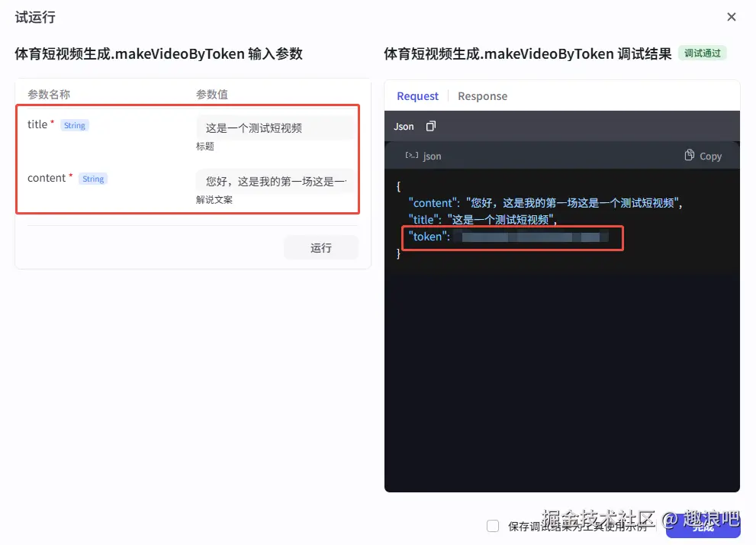Click the 标题 hint under title field

pyautogui.click(x=205, y=146)
